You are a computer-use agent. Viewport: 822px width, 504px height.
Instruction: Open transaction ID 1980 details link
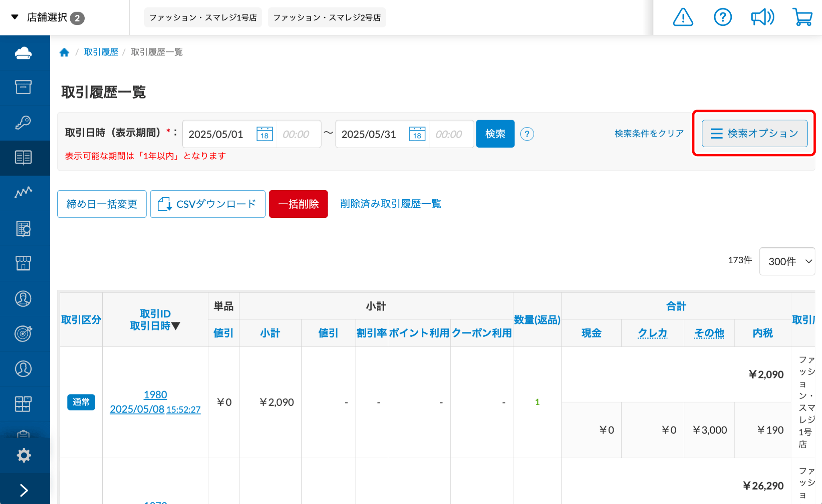[x=155, y=394]
